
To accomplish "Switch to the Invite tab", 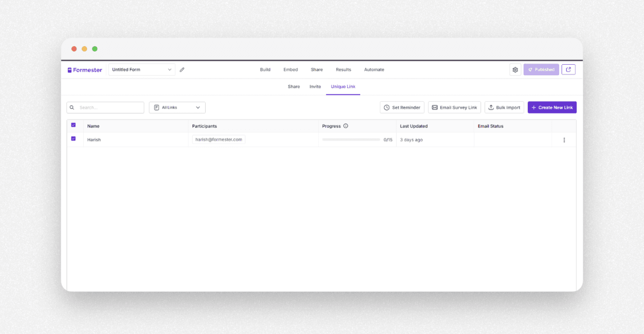I will [x=315, y=86].
